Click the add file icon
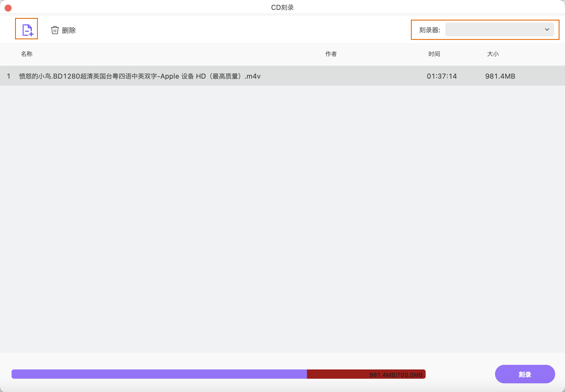 click(27, 29)
